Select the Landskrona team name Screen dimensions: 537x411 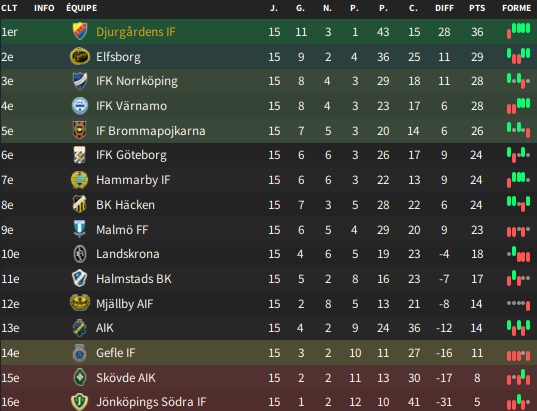point(128,254)
